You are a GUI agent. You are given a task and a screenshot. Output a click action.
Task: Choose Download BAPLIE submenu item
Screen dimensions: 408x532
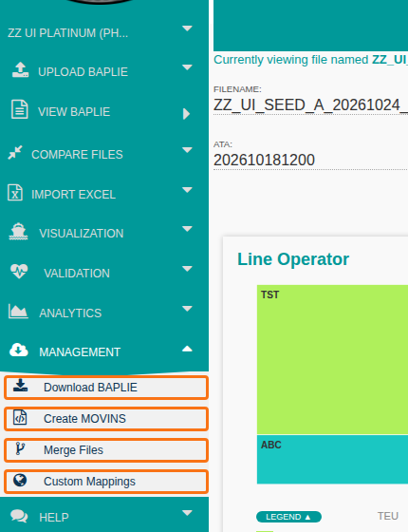[106, 388]
